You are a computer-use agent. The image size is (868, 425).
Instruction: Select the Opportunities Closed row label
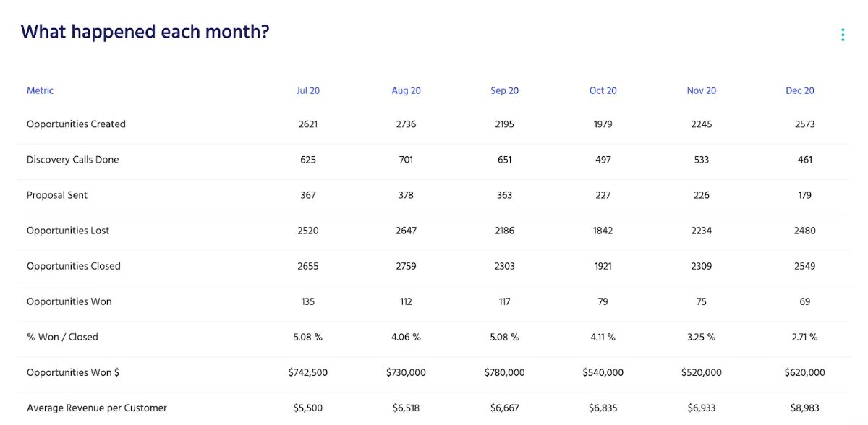click(74, 266)
